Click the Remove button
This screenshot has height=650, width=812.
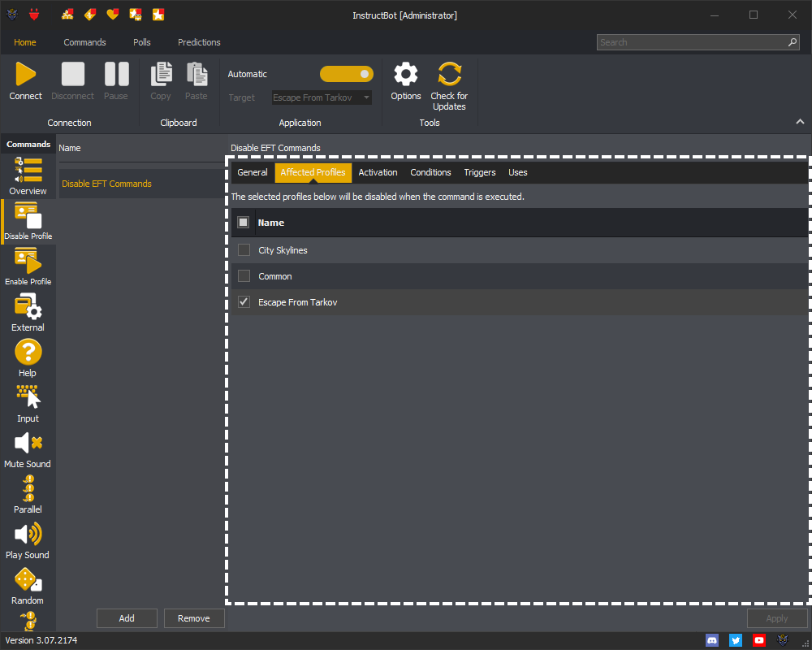(x=194, y=618)
